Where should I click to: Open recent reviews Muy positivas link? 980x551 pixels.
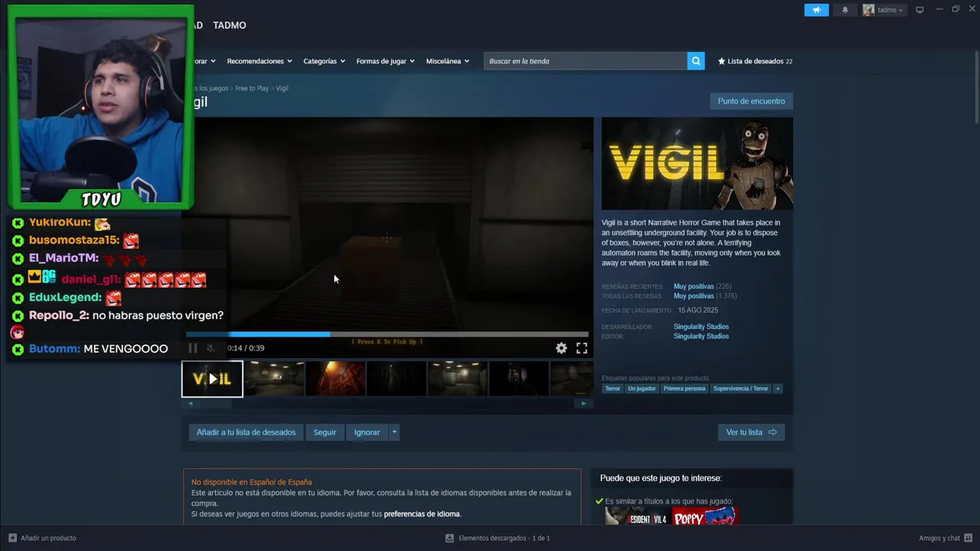[694, 286]
